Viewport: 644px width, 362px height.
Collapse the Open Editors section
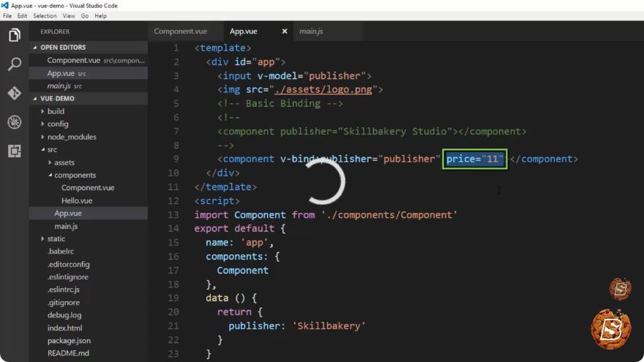click(x=35, y=48)
